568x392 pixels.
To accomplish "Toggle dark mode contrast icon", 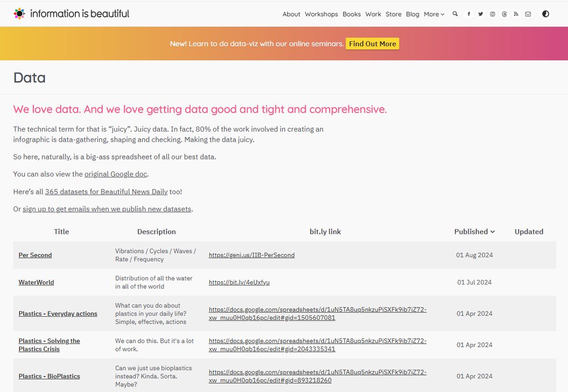I will pos(546,14).
